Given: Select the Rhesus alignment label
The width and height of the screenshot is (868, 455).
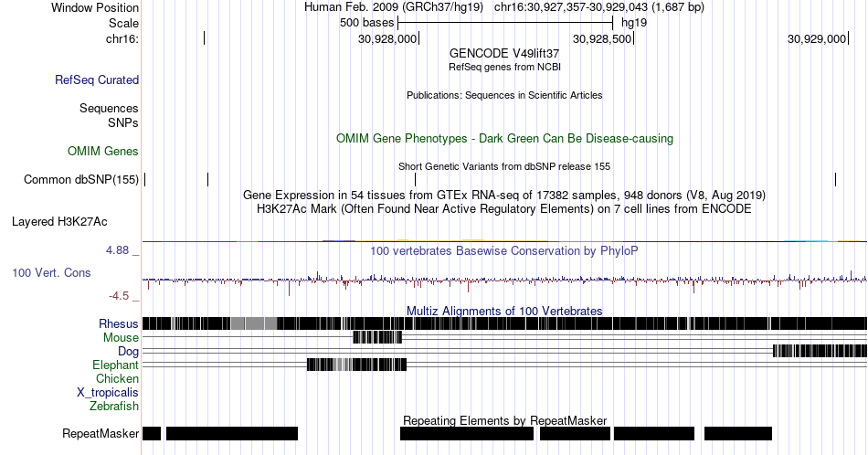Looking at the screenshot, I should 119,323.
